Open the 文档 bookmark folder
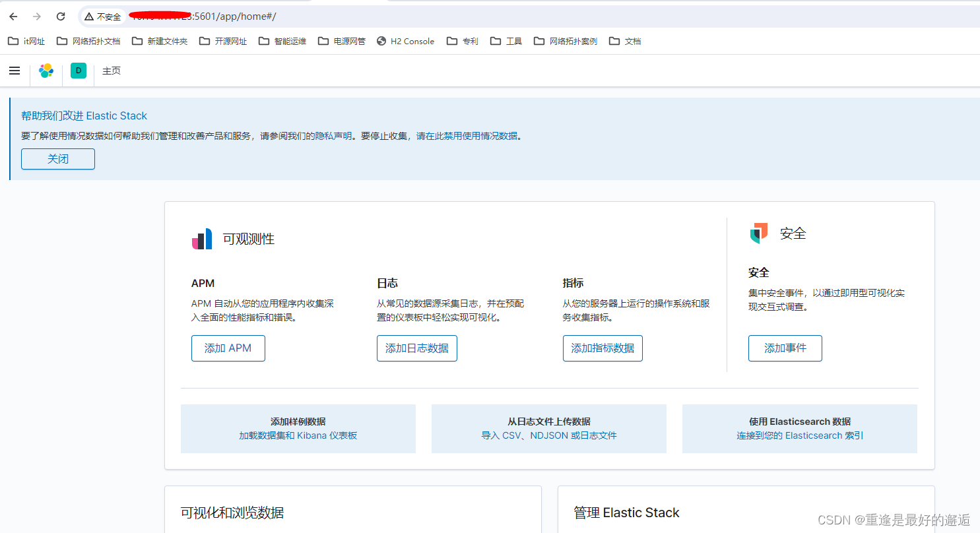The image size is (980, 533). click(625, 41)
